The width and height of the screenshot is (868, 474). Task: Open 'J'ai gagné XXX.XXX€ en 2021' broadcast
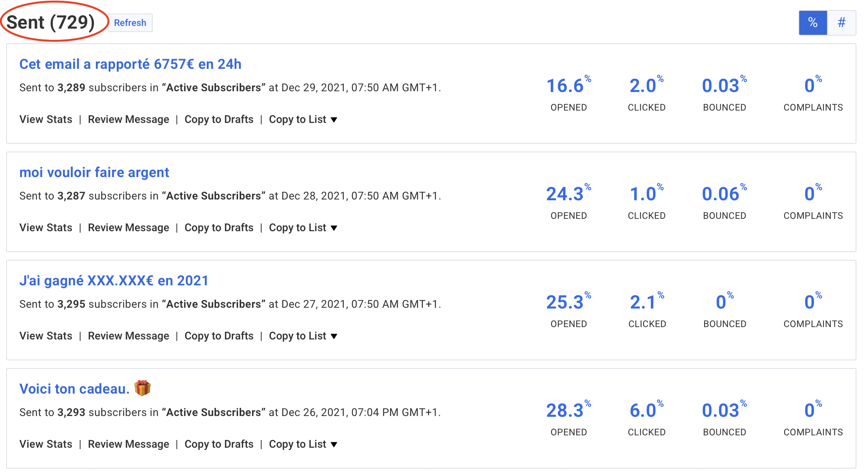pyautogui.click(x=114, y=281)
